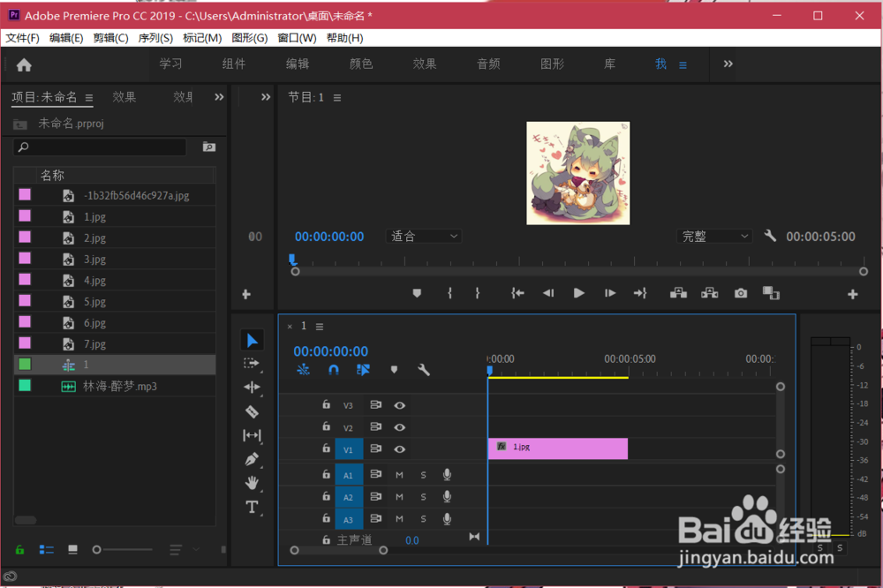Play the program monitor
Image resolution: width=883 pixels, height=588 pixels.
pos(578,293)
